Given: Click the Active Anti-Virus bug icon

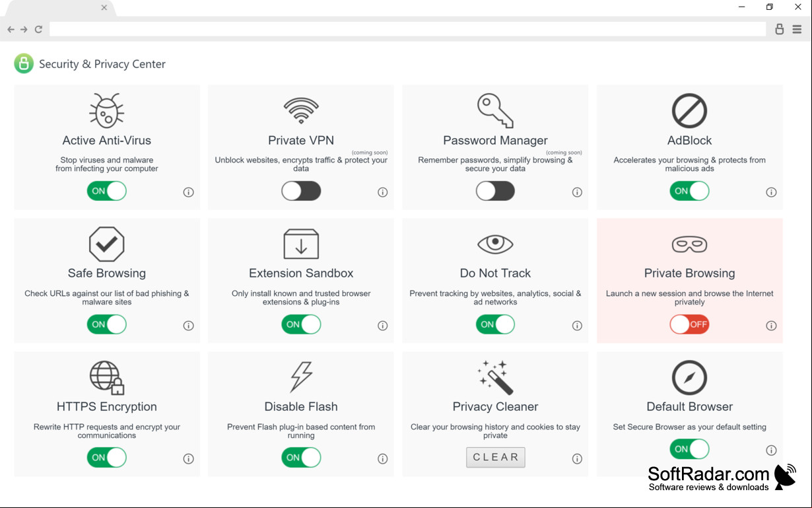Looking at the screenshot, I should tap(106, 110).
